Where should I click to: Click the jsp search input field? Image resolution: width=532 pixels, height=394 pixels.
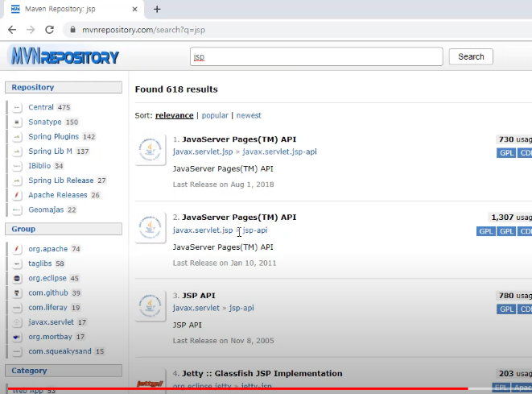[x=316, y=56]
